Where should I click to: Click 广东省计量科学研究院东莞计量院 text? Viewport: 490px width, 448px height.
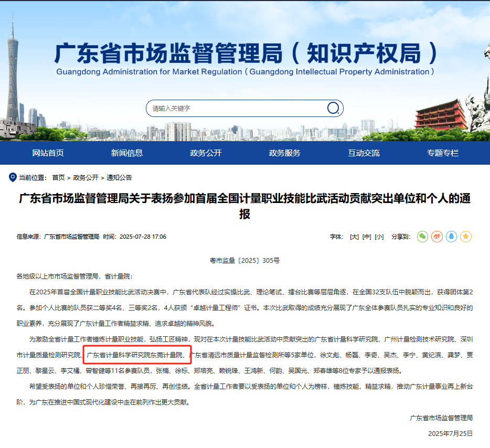click(135, 355)
